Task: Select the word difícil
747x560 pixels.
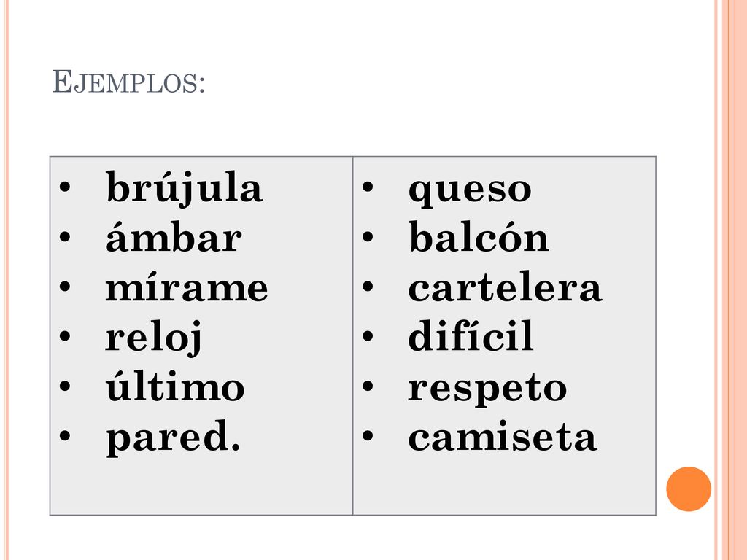Action: click(x=471, y=335)
